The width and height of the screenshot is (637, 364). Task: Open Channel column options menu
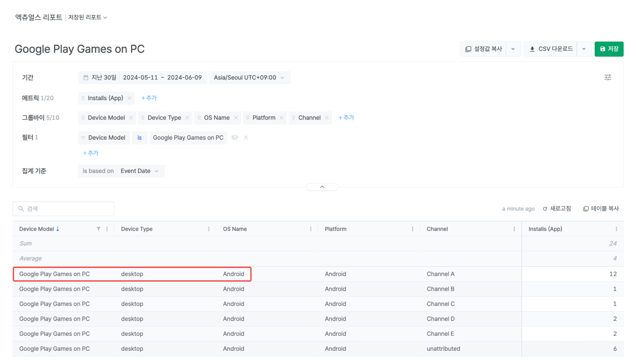click(514, 229)
